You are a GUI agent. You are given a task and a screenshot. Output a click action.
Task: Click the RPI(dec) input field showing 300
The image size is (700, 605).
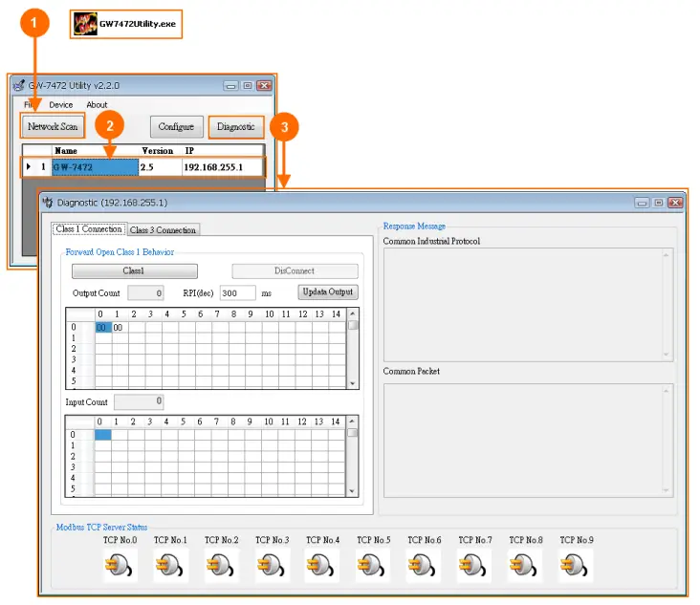click(237, 293)
